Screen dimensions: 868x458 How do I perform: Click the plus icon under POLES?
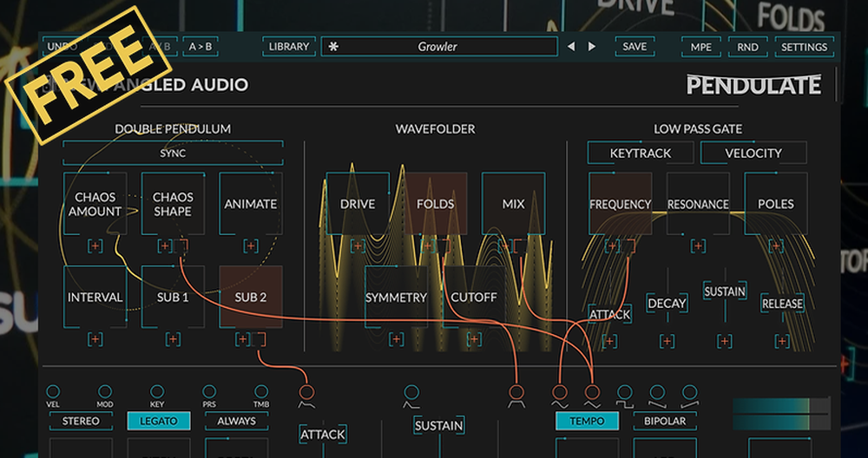click(776, 246)
